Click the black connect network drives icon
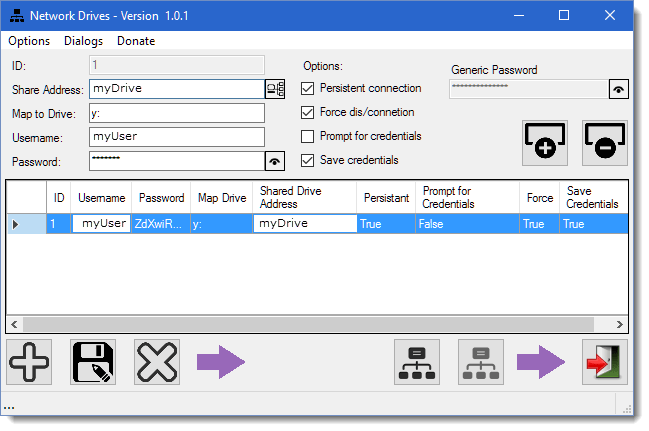Viewport: 649px width, 431px height. click(x=419, y=363)
